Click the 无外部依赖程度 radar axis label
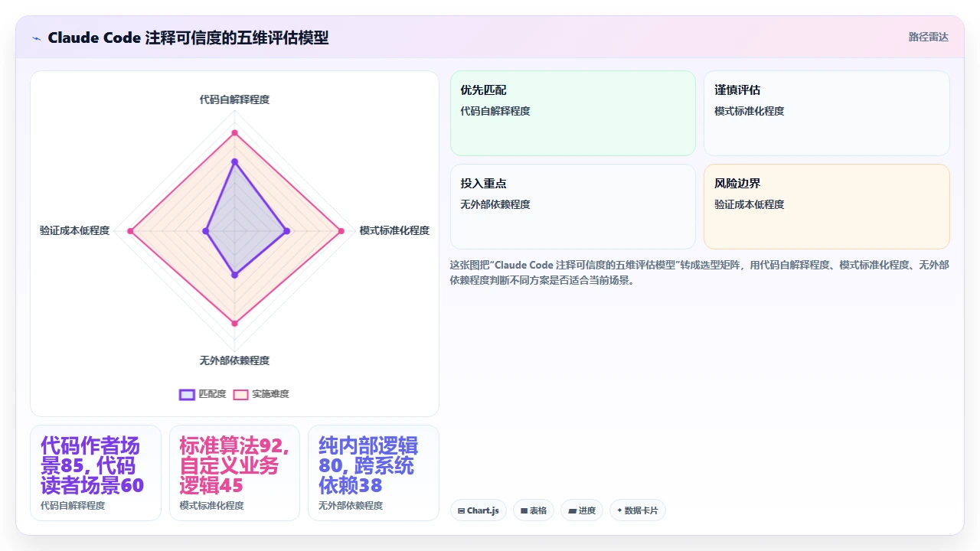980x551 pixels. (234, 360)
